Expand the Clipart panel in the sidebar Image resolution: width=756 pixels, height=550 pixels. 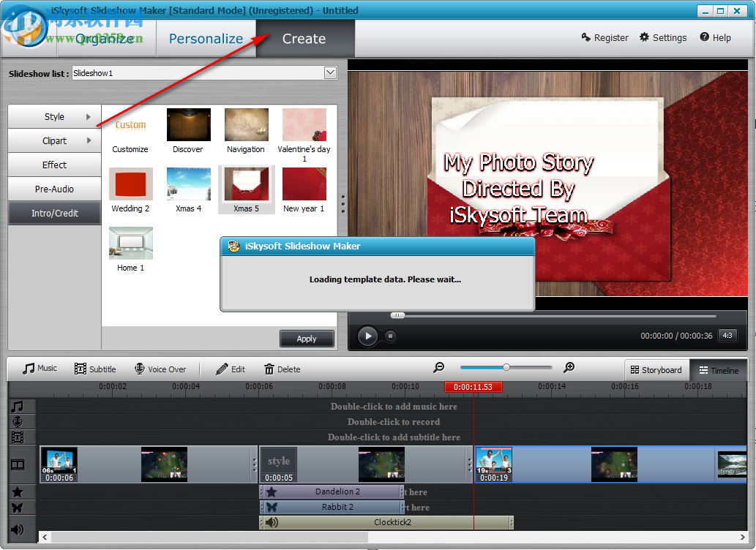54,140
